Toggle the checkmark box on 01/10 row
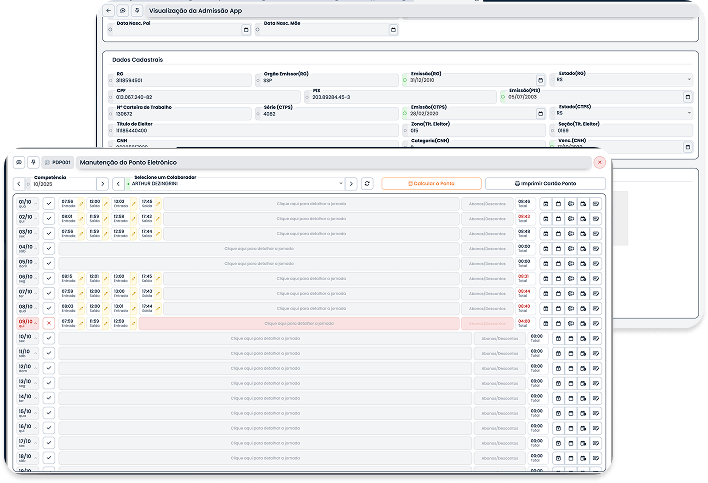The width and height of the screenshot is (708, 483). pyautogui.click(x=49, y=204)
